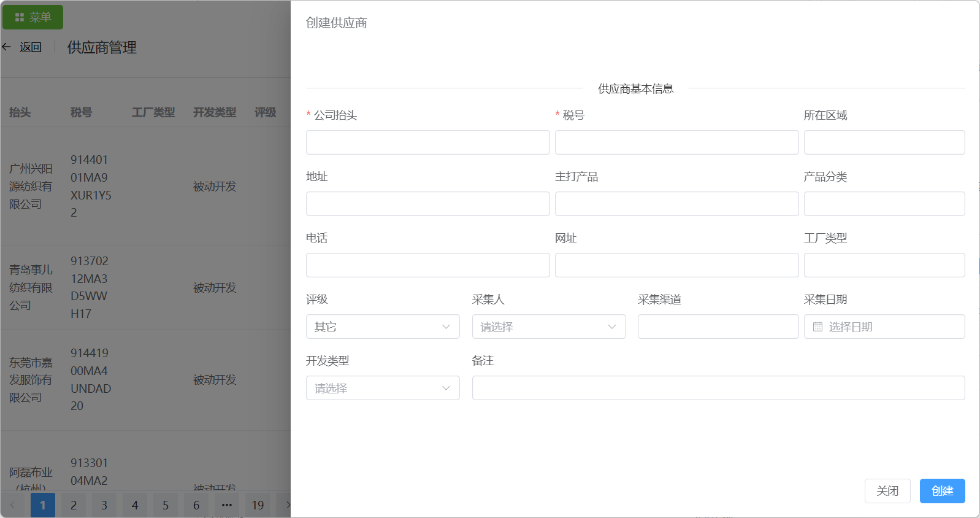Click the 备注 text field
This screenshot has height=518, width=980.
pos(718,388)
